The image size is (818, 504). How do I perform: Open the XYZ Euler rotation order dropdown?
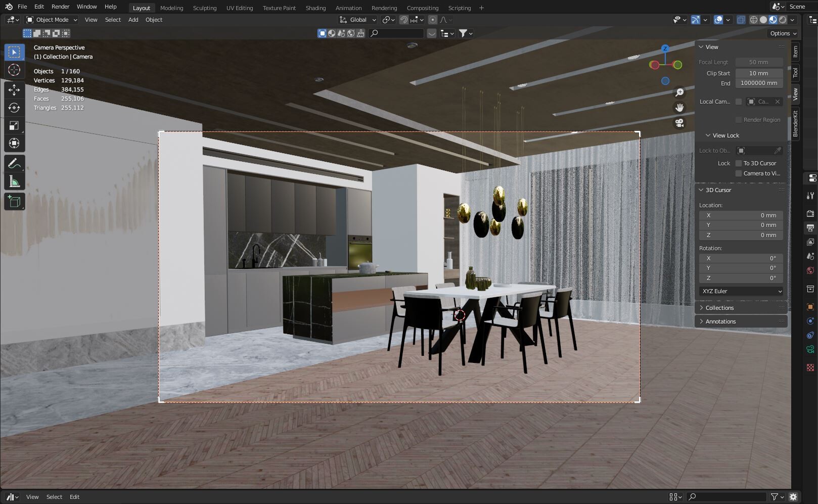tap(741, 291)
